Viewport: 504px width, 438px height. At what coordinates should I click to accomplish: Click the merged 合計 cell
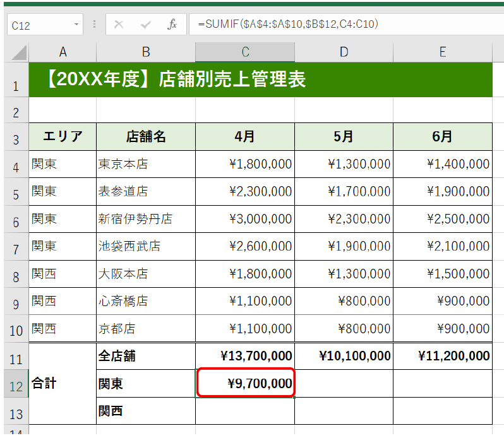[63, 384]
